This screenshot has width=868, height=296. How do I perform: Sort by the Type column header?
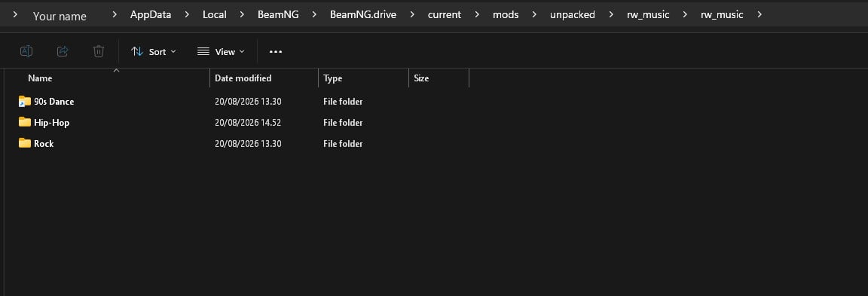(x=333, y=78)
